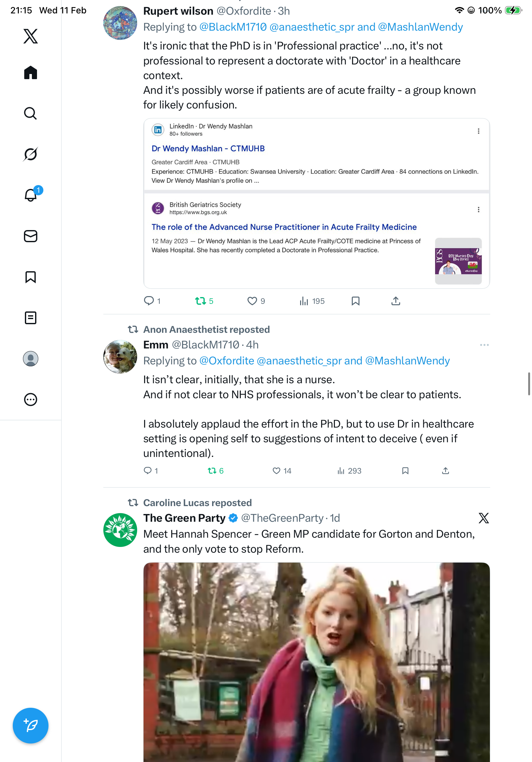Open Lists icon in sidebar
532x762 pixels.
[x=31, y=317]
